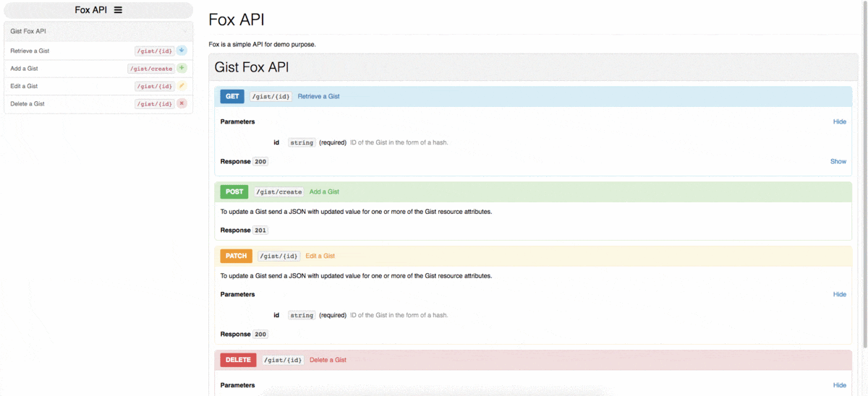Click the red X icon for Delete a Gist
Image resolution: width=868 pixels, height=396 pixels.
[182, 103]
